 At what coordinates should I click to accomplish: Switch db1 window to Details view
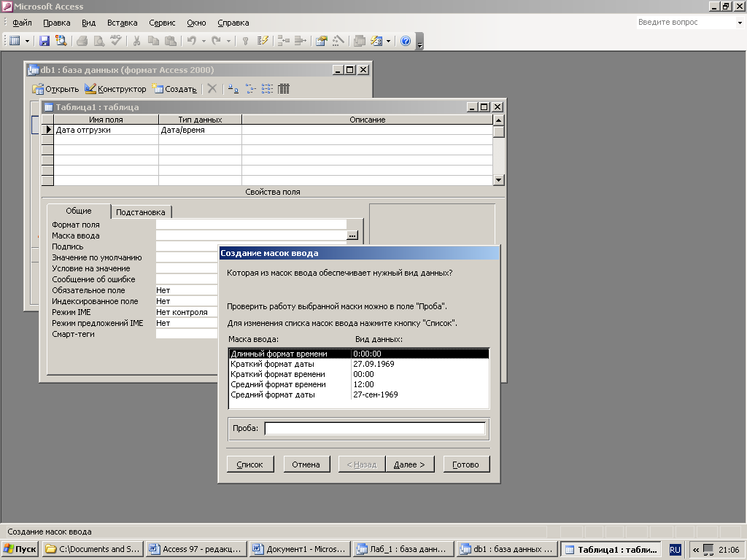(284, 88)
